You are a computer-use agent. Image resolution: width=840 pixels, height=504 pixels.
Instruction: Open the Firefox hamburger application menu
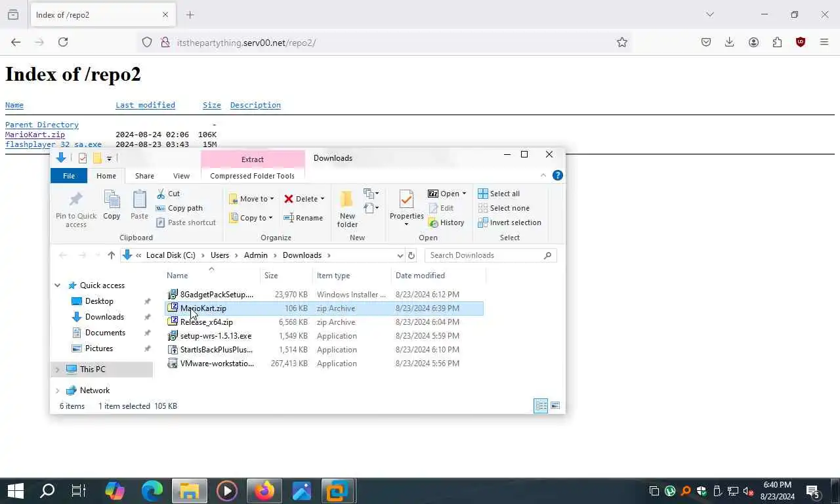(824, 42)
